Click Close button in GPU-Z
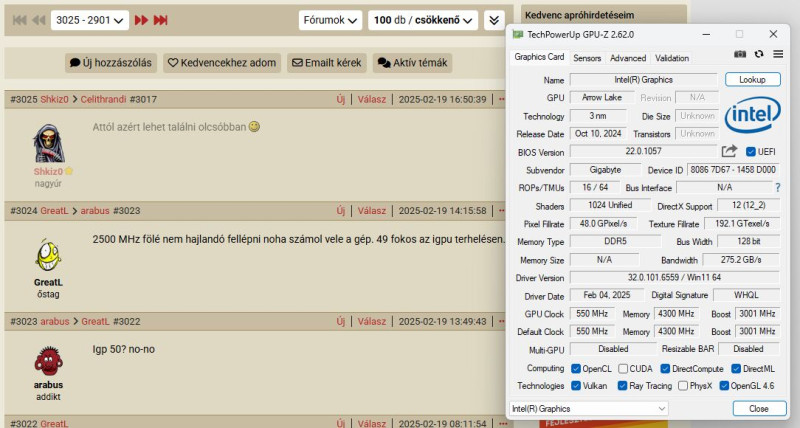This screenshot has width=800, height=428. pos(759,409)
